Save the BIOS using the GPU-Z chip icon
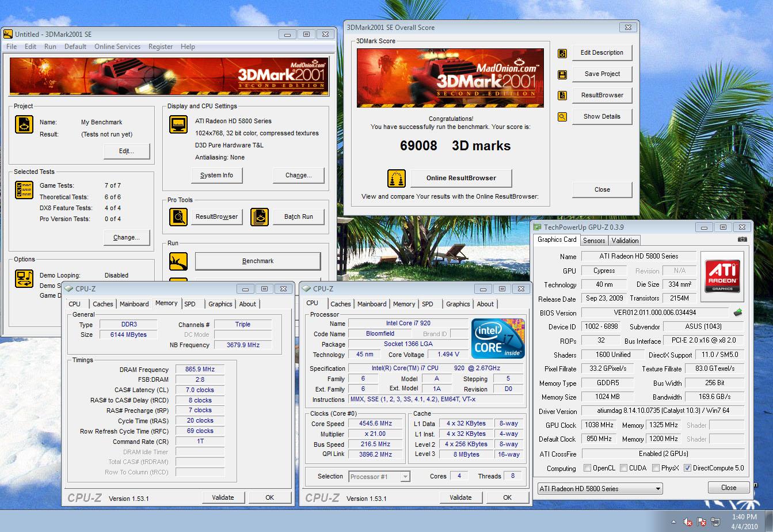The image size is (773, 532). pyautogui.click(x=738, y=313)
